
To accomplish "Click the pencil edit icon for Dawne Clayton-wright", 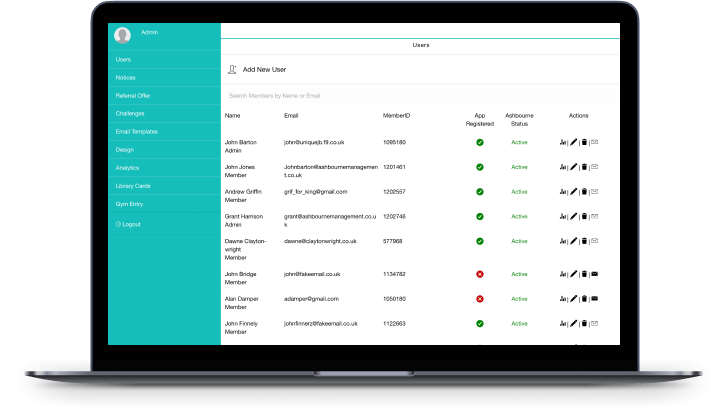I will [x=573, y=241].
